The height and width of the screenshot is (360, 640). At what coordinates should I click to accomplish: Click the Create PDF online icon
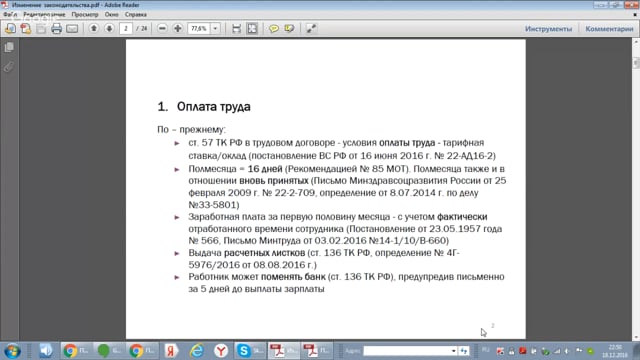click(26, 29)
